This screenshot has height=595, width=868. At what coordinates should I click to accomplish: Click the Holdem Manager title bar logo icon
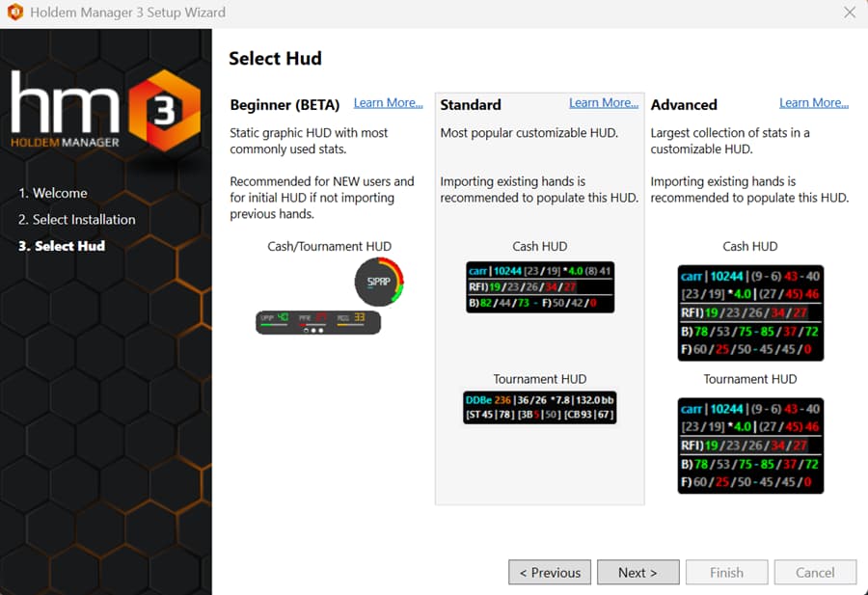tap(14, 13)
